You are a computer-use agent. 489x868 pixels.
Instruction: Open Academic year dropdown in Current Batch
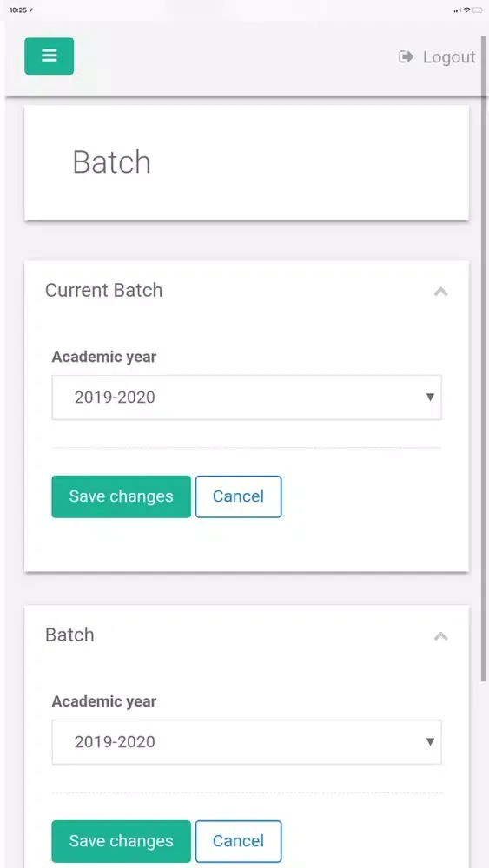[x=247, y=398]
